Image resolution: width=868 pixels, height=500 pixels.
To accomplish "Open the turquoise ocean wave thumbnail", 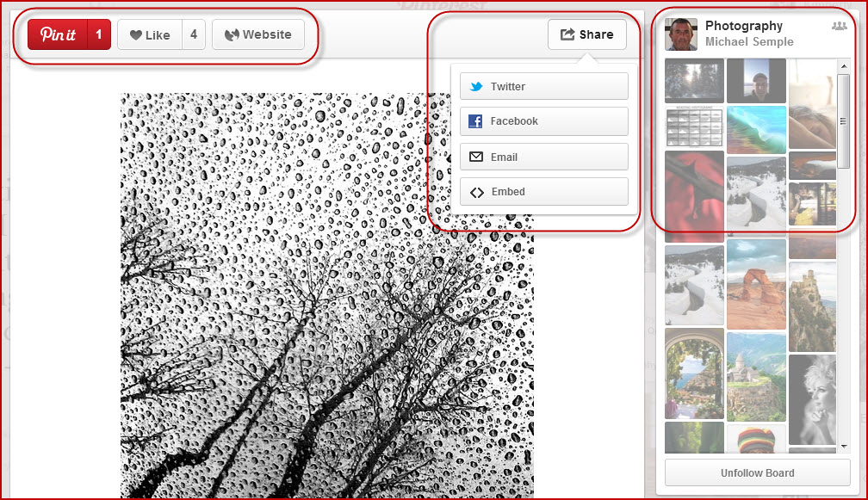I will (x=756, y=129).
